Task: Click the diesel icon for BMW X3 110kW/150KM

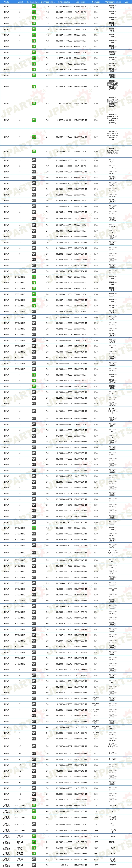Action: (34, 739)
